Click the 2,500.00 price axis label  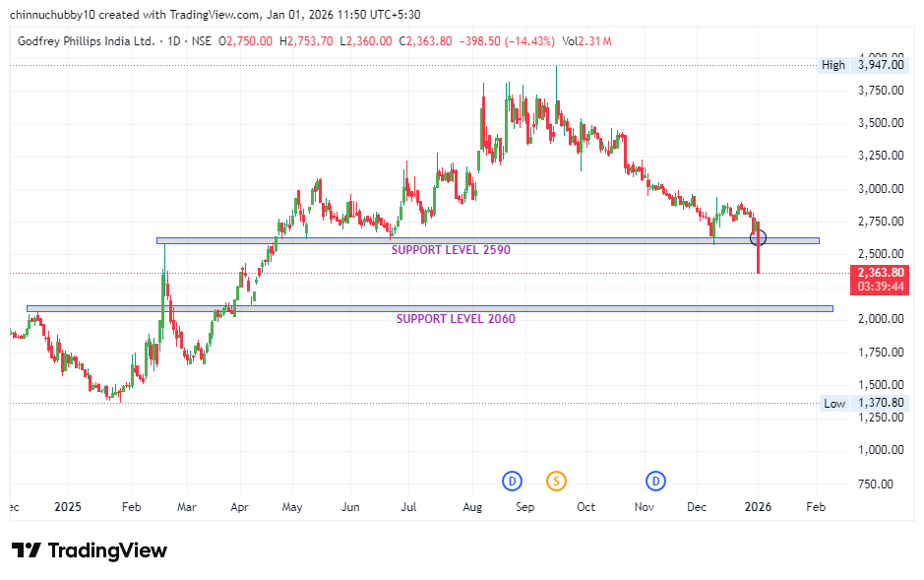tap(881, 253)
